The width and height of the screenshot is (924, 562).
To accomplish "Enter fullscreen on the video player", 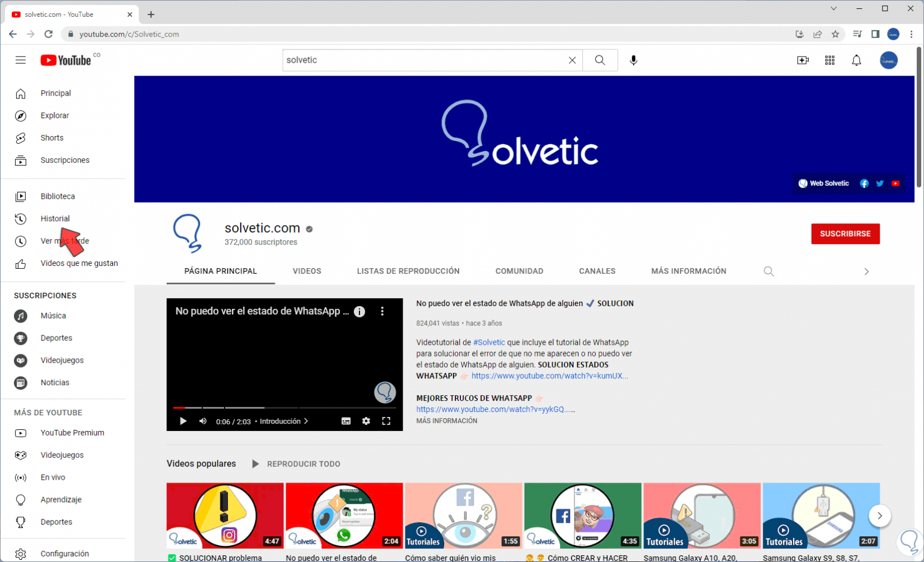I will pyautogui.click(x=386, y=421).
